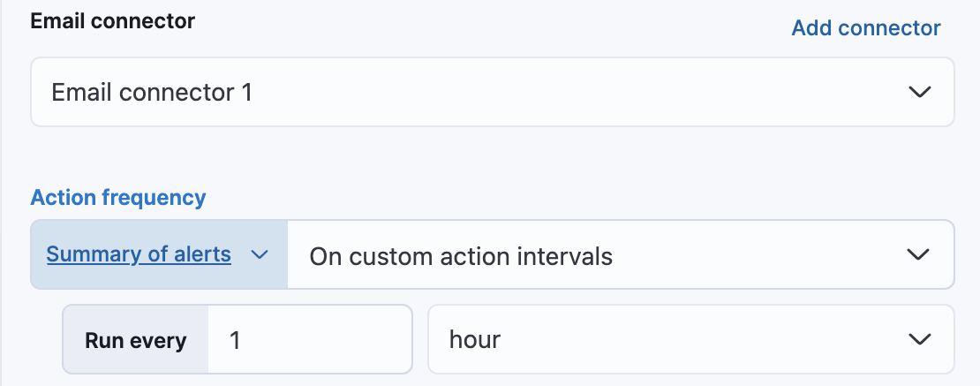Click the Run every label
The image size is (980, 386).
click(135, 340)
